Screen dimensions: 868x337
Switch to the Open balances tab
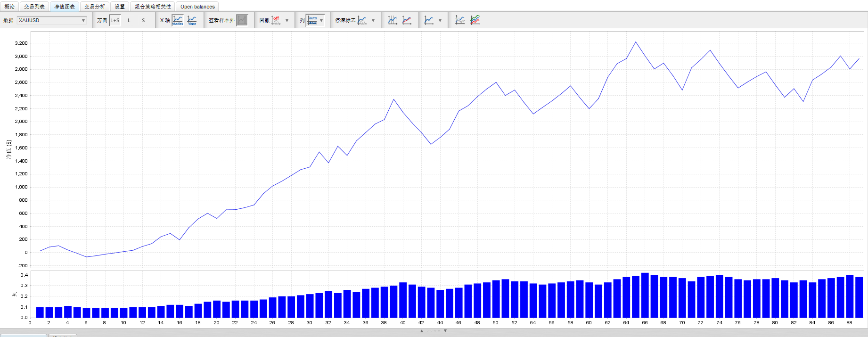197,7
